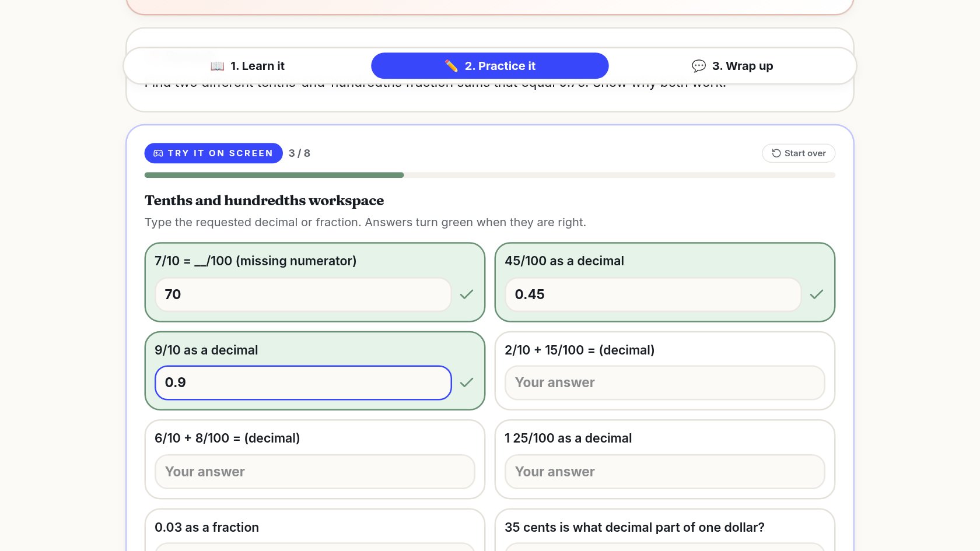Open the 3. Wrap up tab
The image size is (980, 551).
(x=732, y=66)
